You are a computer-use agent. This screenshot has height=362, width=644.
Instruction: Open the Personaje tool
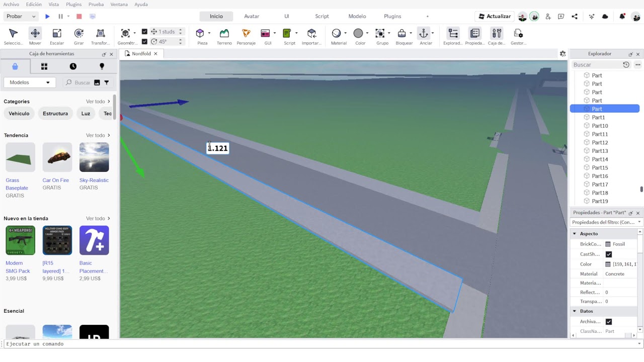tap(246, 37)
